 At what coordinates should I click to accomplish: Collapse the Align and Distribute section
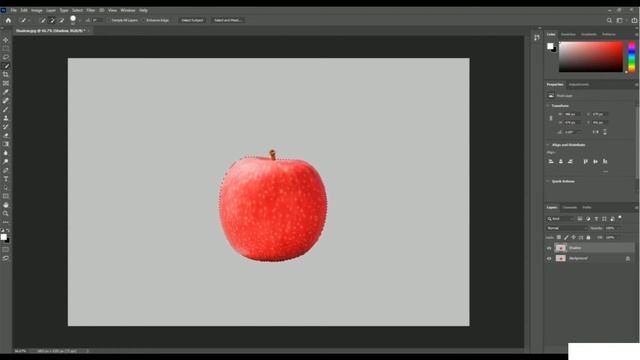pos(548,145)
